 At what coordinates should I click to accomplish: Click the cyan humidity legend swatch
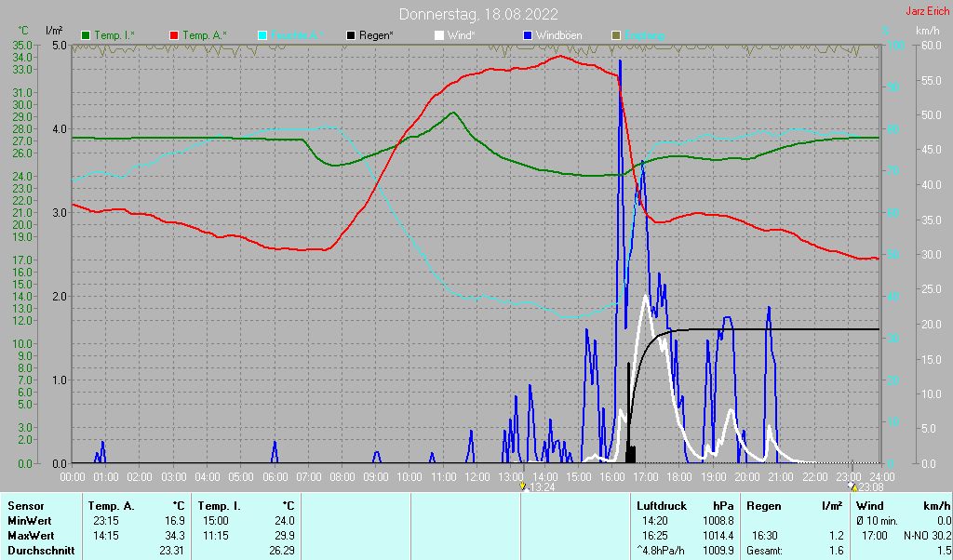click(262, 35)
